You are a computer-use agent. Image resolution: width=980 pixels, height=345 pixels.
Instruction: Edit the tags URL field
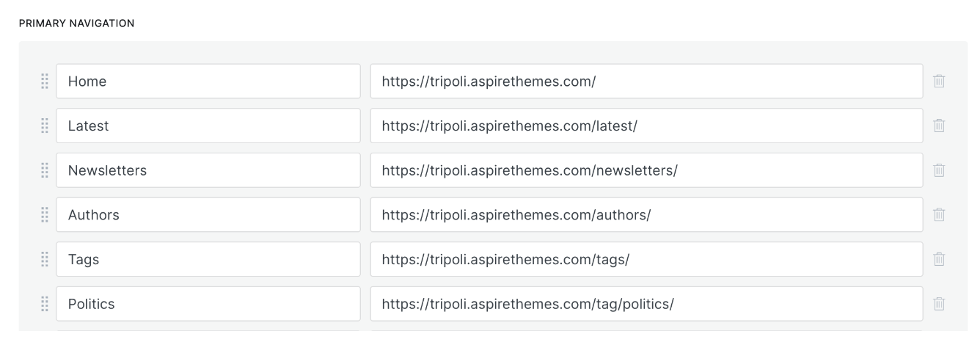pyautogui.click(x=646, y=259)
